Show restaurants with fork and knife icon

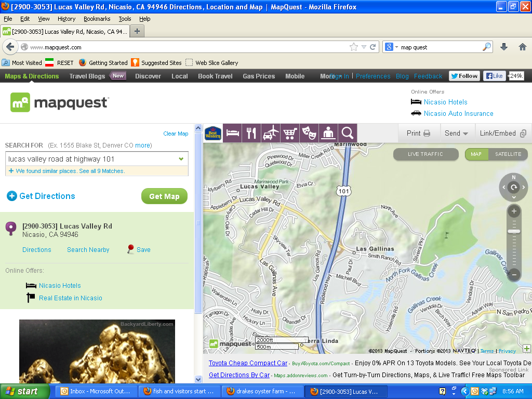pyautogui.click(x=251, y=133)
